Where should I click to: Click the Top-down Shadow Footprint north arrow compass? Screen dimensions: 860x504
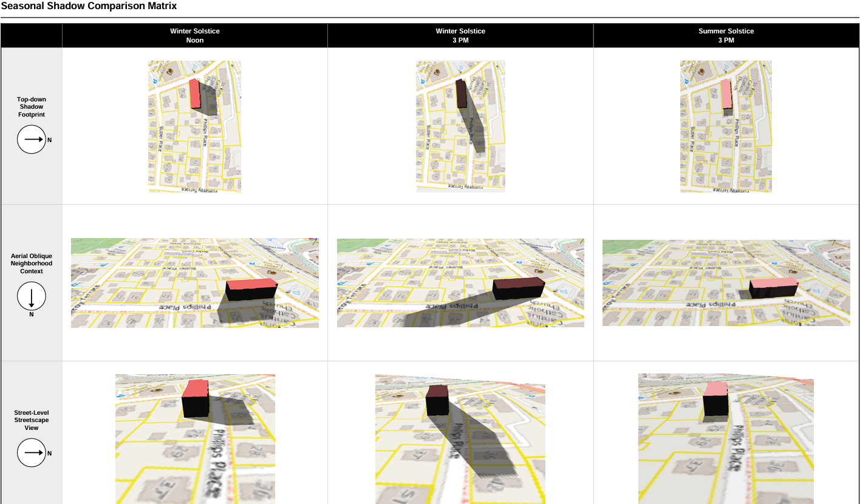[x=32, y=140]
